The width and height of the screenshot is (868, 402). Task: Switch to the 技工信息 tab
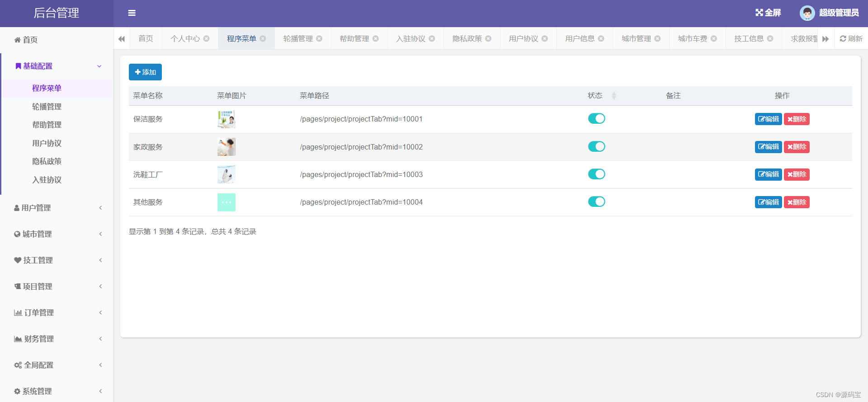[749, 38]
